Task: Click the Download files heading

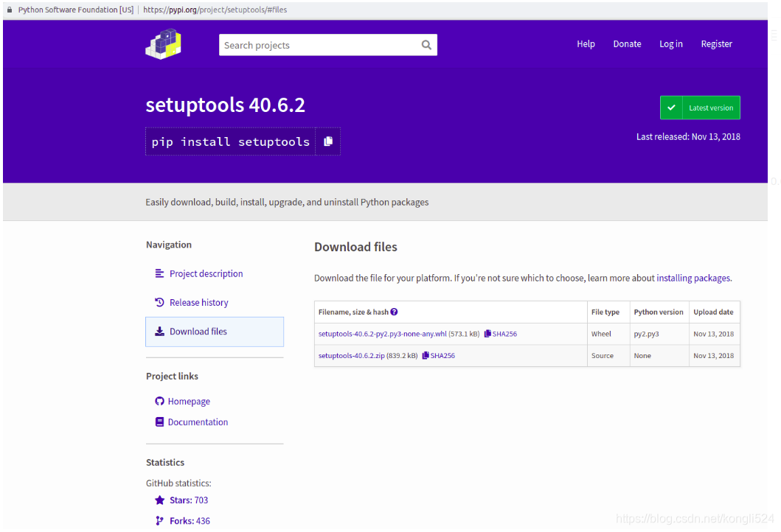Action: [355, 248]
